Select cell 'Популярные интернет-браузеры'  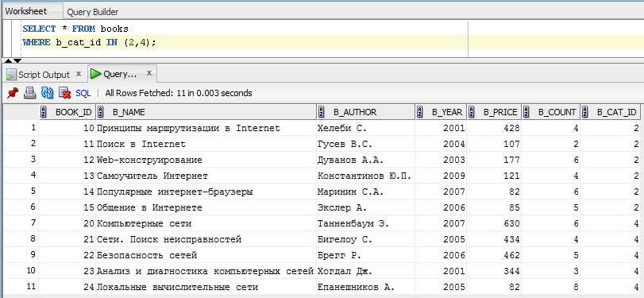point(206,192)
